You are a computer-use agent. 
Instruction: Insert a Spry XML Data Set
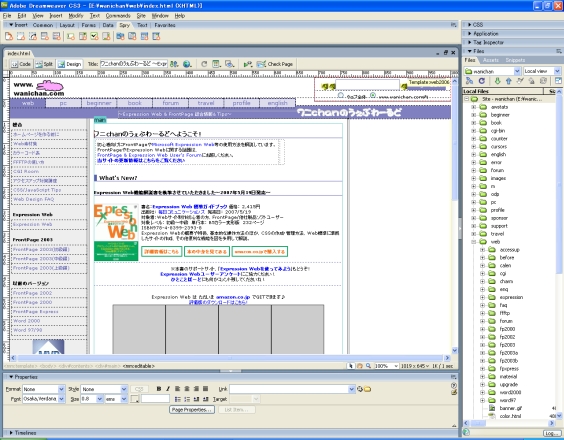coord(9,36)
